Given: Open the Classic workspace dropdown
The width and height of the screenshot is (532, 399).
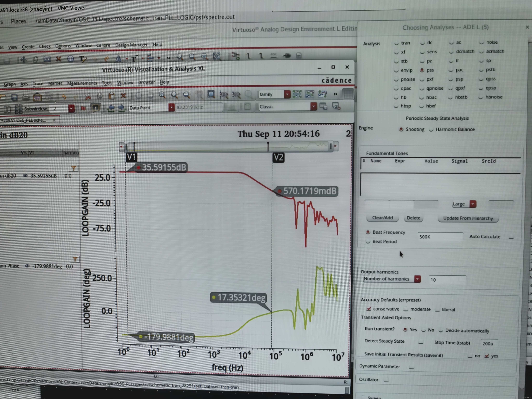Looking at the screenshot, I should pyautogui.click(x=313, y=106).
